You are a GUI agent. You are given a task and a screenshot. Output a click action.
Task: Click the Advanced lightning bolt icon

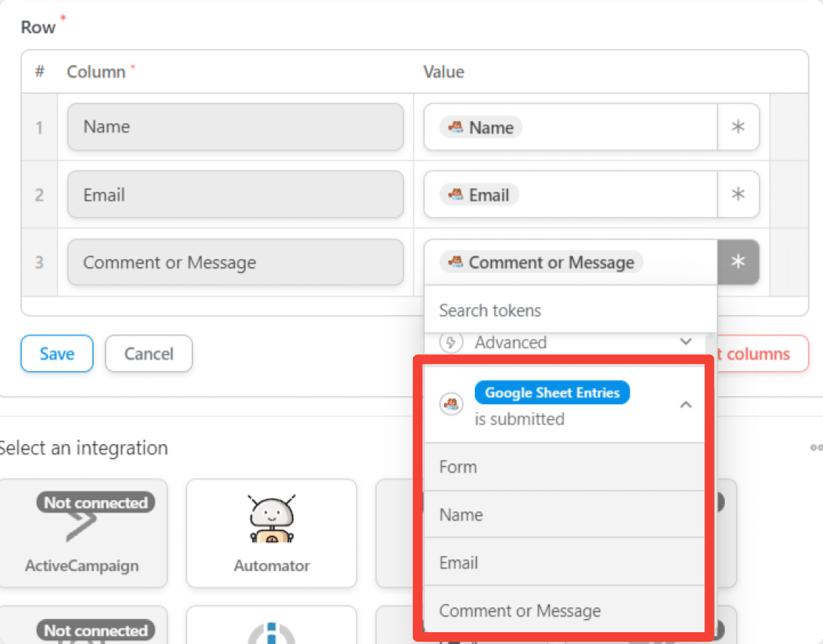[x=451, y=342]
